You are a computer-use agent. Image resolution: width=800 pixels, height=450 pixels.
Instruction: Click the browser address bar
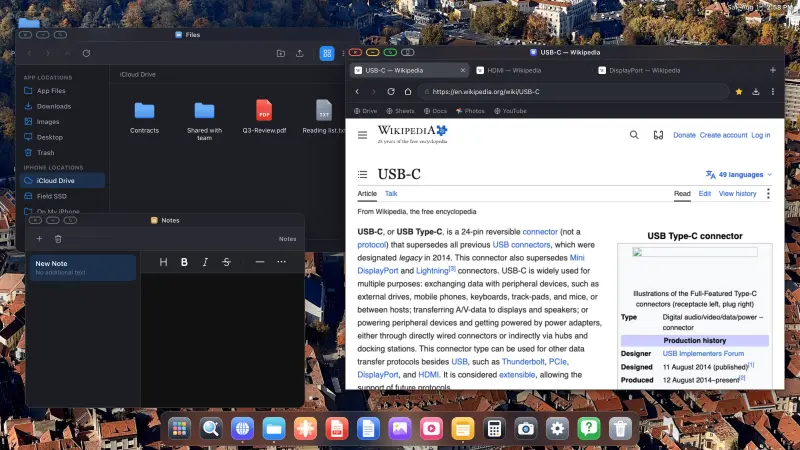[x=574, y=92]
